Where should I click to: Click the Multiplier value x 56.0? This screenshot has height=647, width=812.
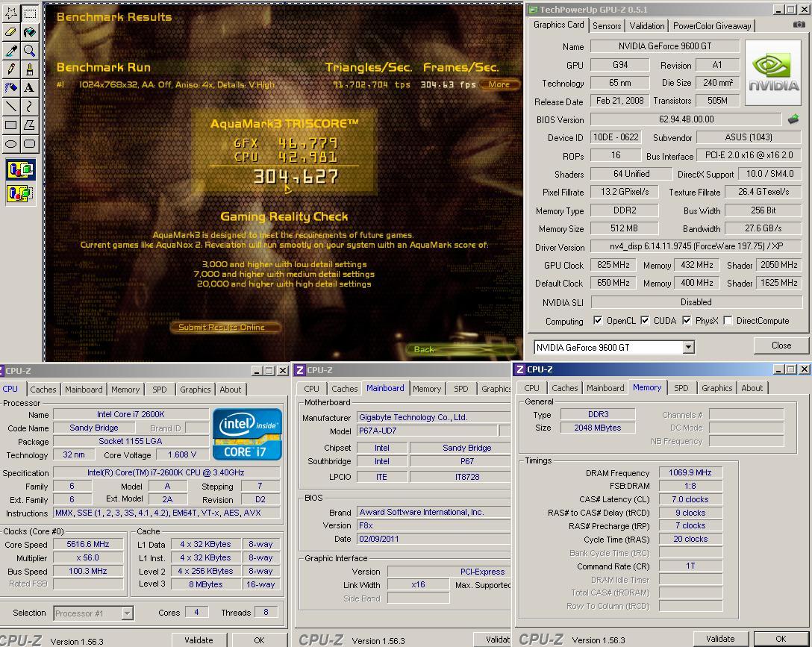pos(88,557)
